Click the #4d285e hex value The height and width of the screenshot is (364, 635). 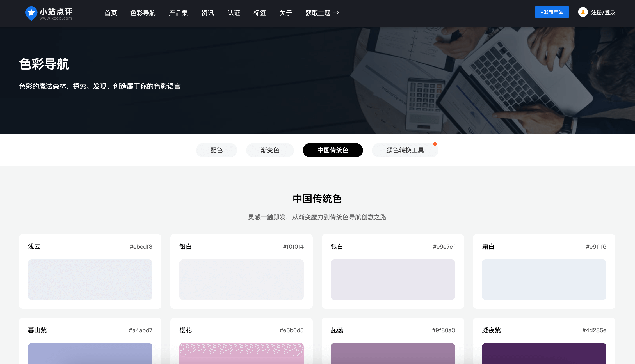pyautogui.click(x=594, y=330)
